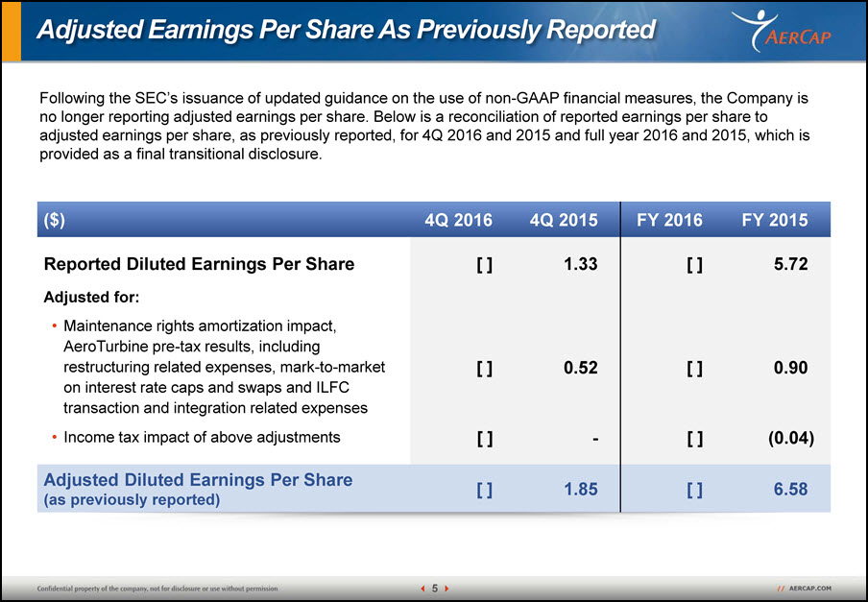Click the page number 5 in the footer

435,589
